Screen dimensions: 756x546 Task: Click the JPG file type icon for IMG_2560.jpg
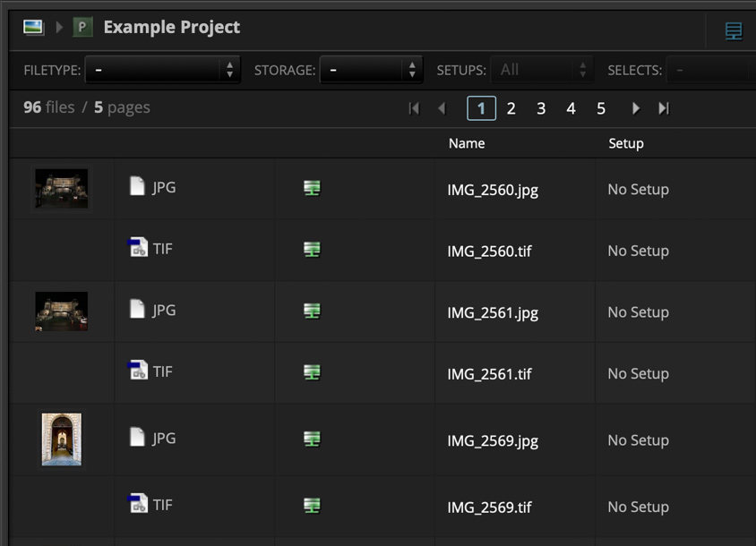coord(135,189)
